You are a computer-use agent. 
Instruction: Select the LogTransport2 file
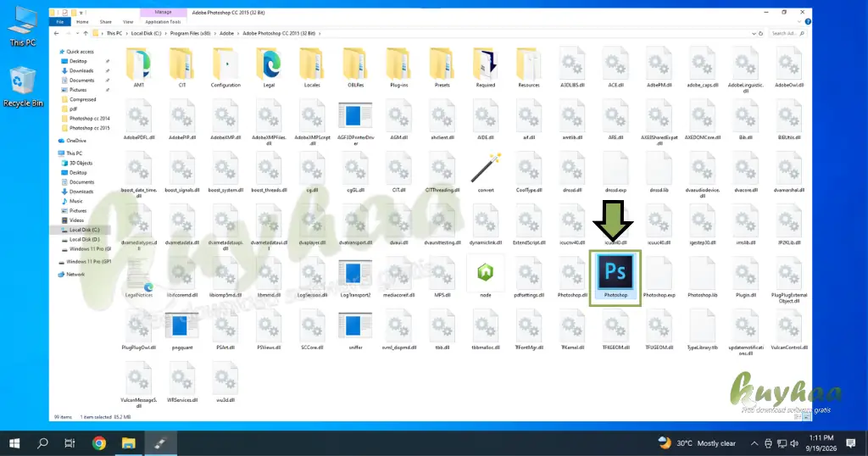tap(355, 278)
